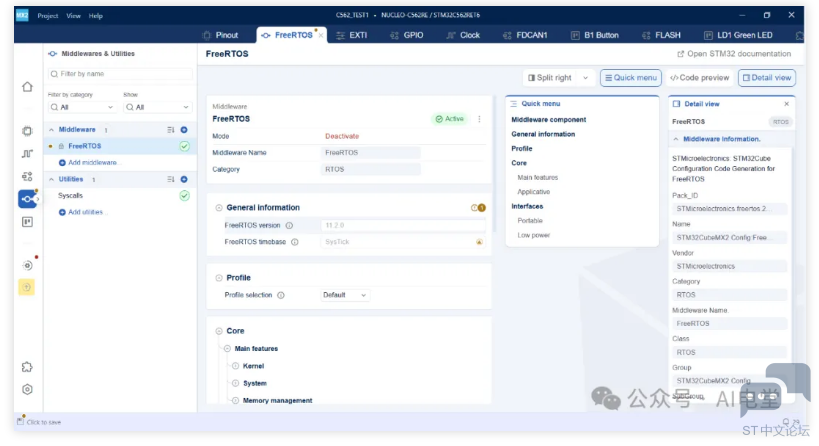Open the Home icon in left sidebar
The width and height of the screenshot is (819, 446).
tap(27, 87)
